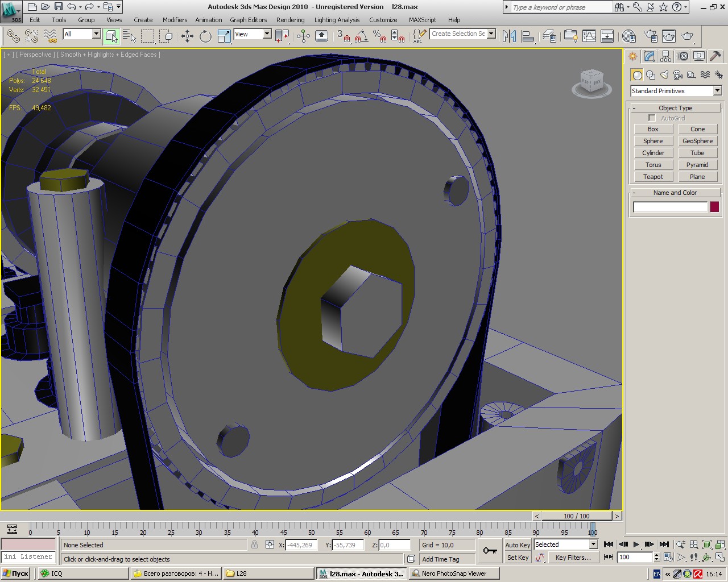Open the Curve Editor from the toolbar
The image size is (728, 582).
[x=589, y=36]
